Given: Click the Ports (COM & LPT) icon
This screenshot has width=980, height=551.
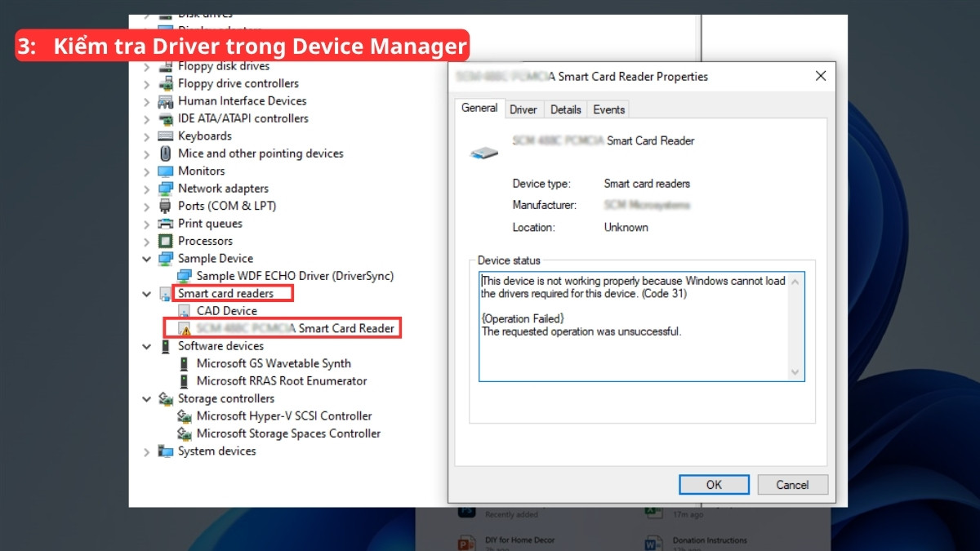Looking at the screenshot, I should tap(165, 207).
